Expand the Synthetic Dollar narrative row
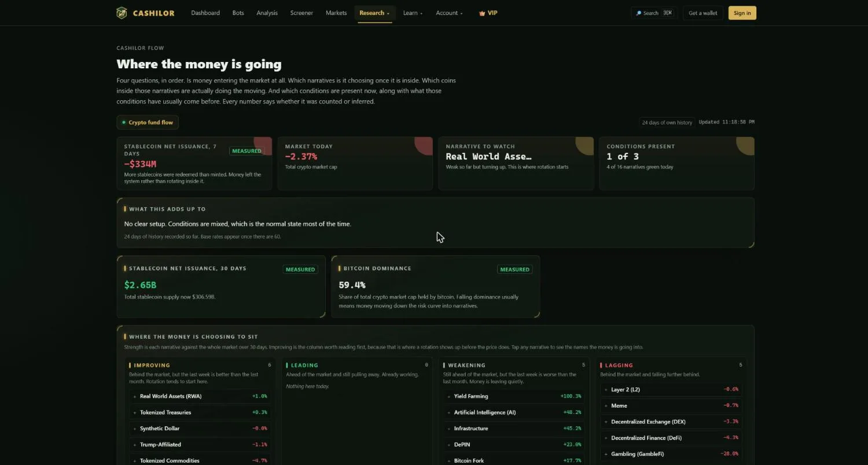 [x=200, y=429]
